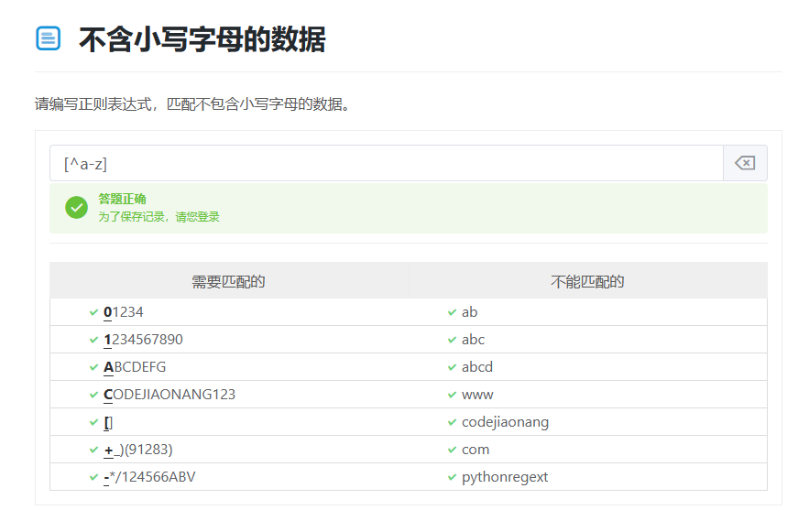
Task: Click the www non-match entry
Action: (476, 395)
